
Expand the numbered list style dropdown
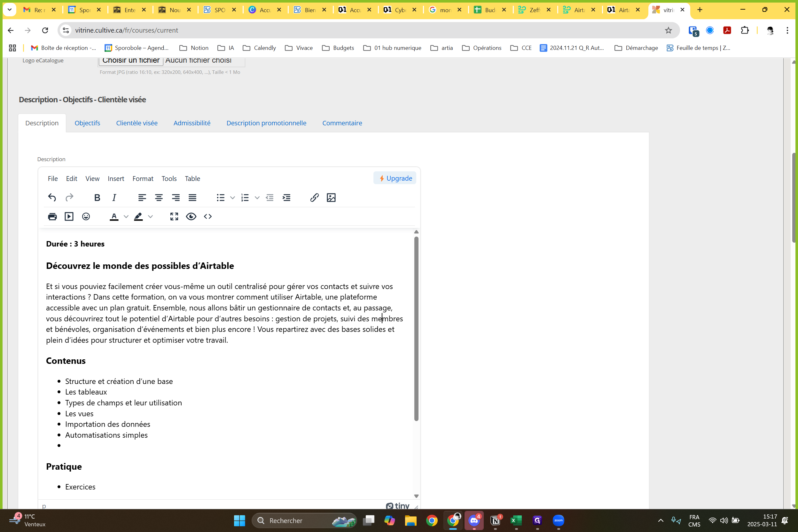(257, 198)
